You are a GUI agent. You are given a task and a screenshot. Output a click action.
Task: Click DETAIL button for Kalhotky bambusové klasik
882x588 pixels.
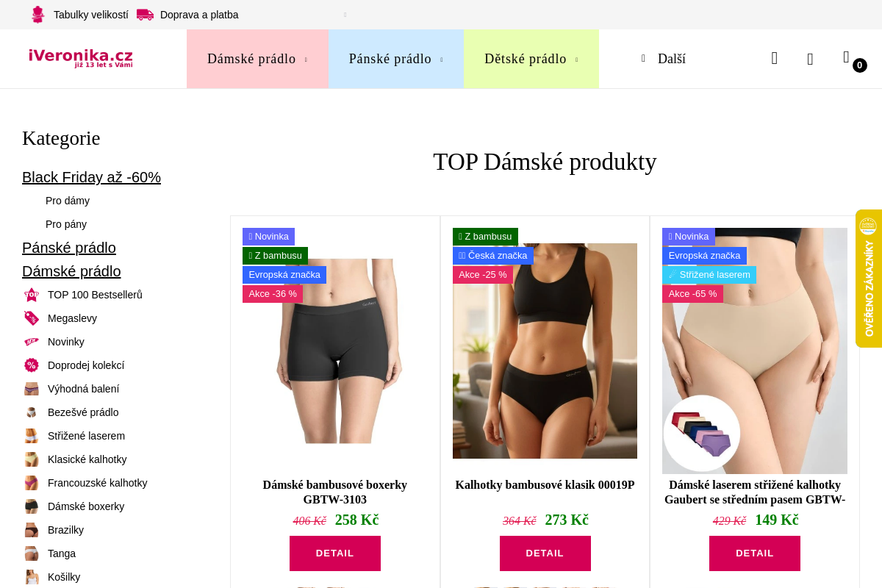[x=545, y=553]
